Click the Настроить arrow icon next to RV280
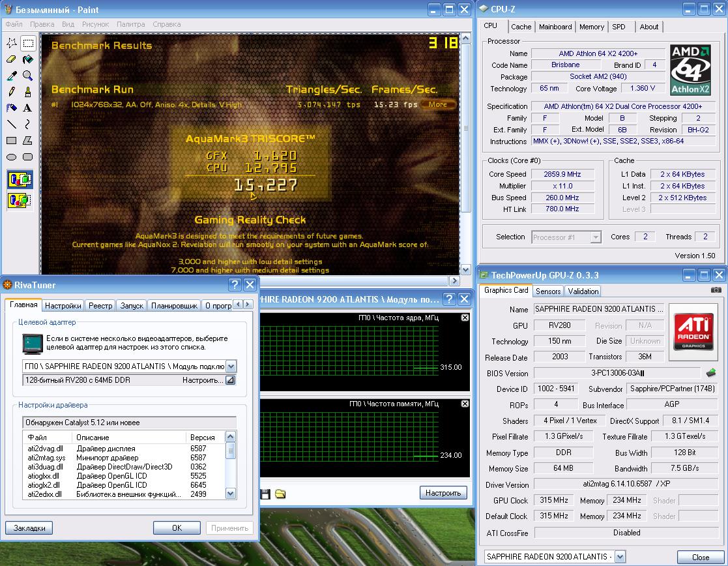The image size is (728, 566). [x=230, y=380]
